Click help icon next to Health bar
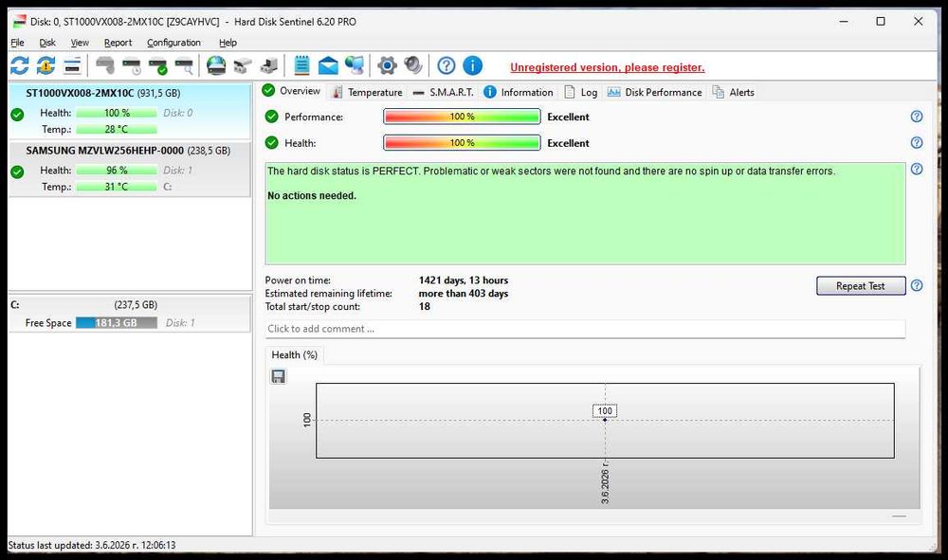Screen dimensions: 948x560 click(x=917, y=142)
